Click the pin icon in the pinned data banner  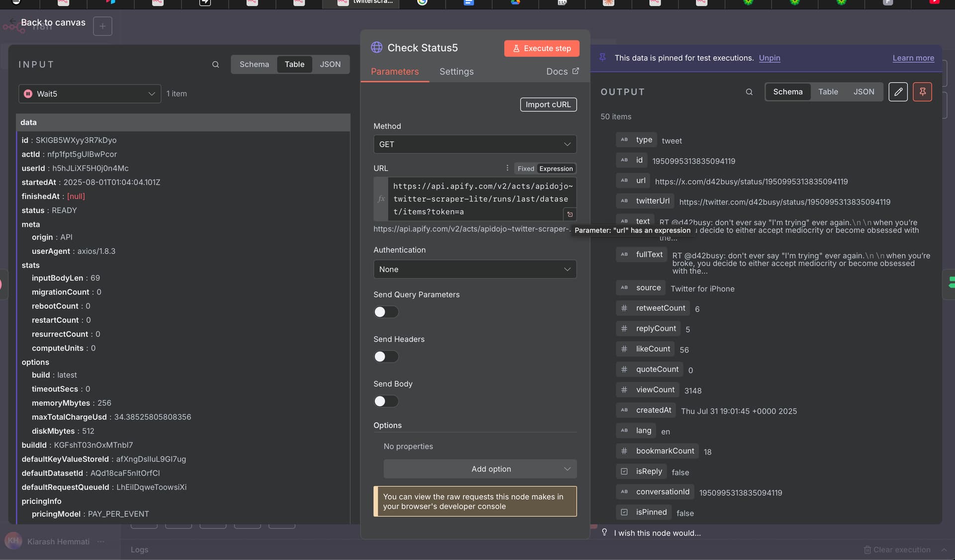tap(602, 58)
